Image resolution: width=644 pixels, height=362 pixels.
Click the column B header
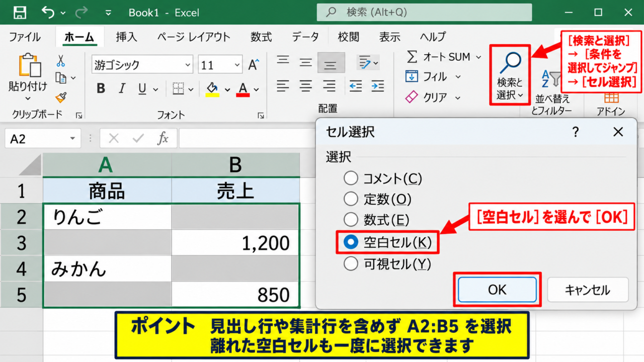point(235,164)
